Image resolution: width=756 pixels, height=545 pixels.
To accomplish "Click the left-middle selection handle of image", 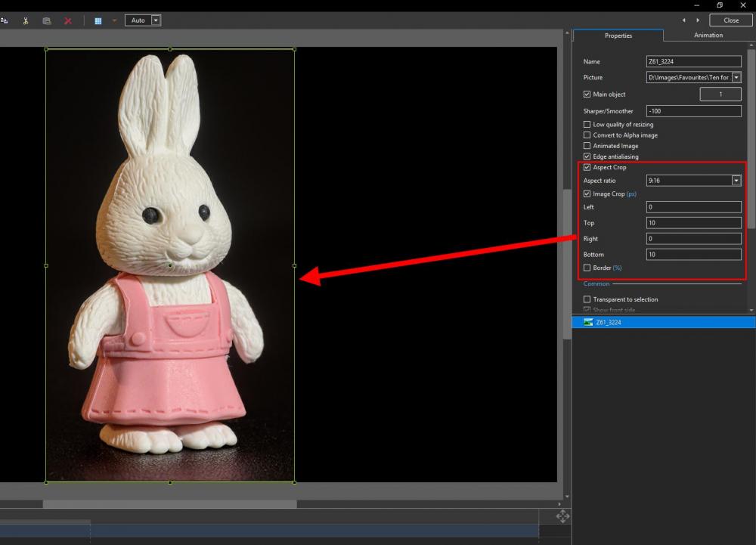I will tap(46, 265).
